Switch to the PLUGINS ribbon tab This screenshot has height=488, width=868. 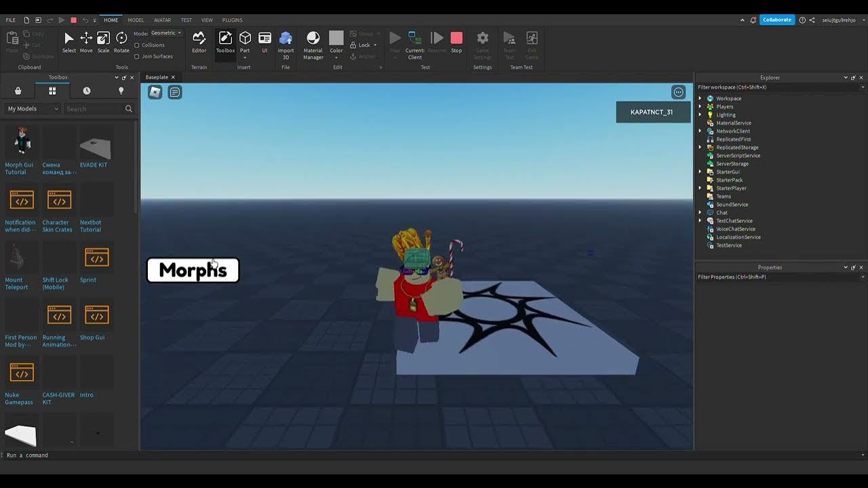pos(232,20)
